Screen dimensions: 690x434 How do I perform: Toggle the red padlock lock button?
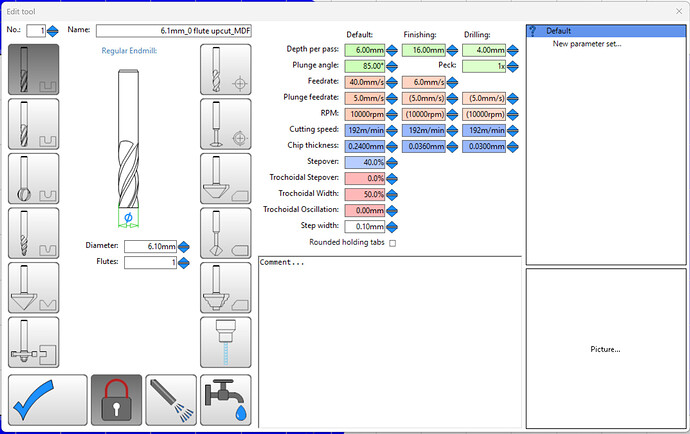coord(117,400)
